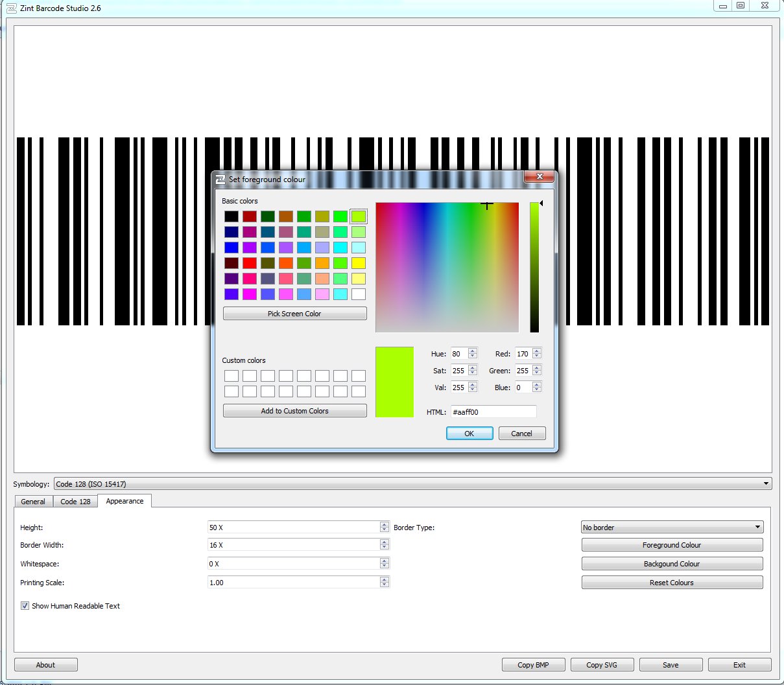The height and width of the screenshot is (685, 784).
Task: Click the HTML colour code field
Action: [x=493, y=412]
